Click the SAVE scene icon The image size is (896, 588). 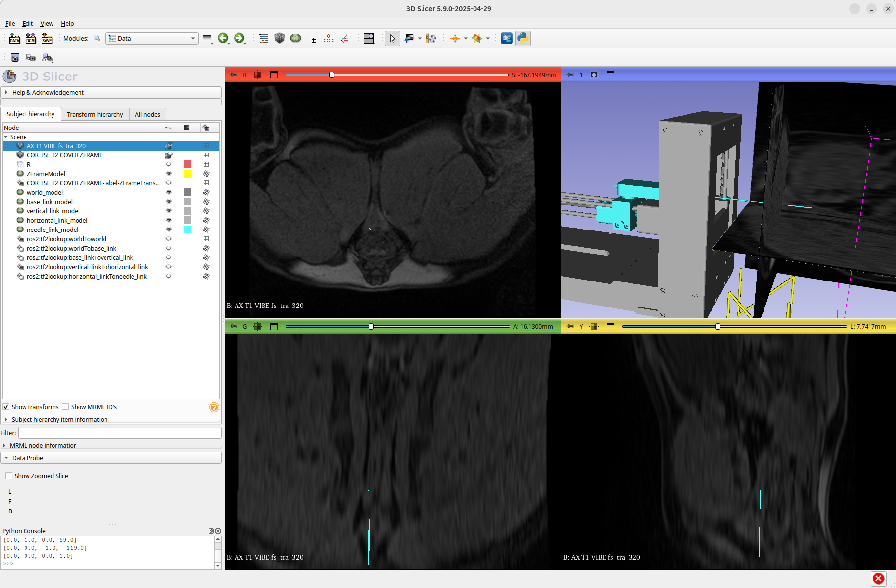[x=47, y=38]
